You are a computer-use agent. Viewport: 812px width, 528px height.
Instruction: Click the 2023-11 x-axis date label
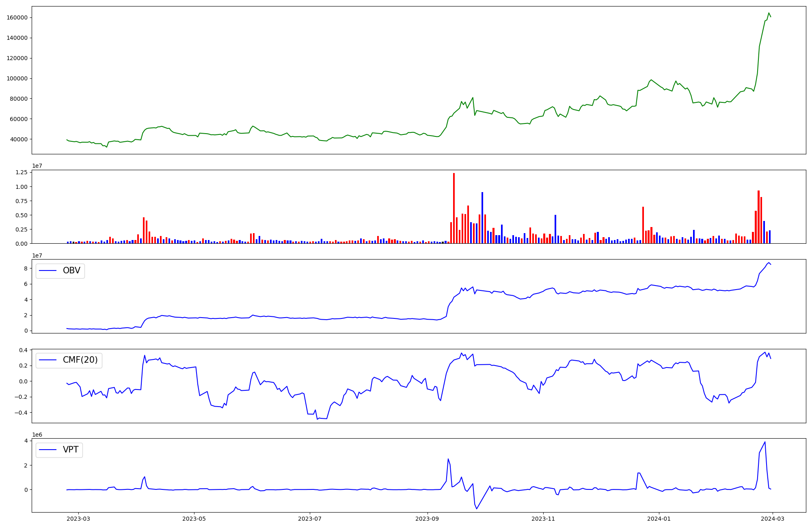pyautogui.click(x=543, y=519)
